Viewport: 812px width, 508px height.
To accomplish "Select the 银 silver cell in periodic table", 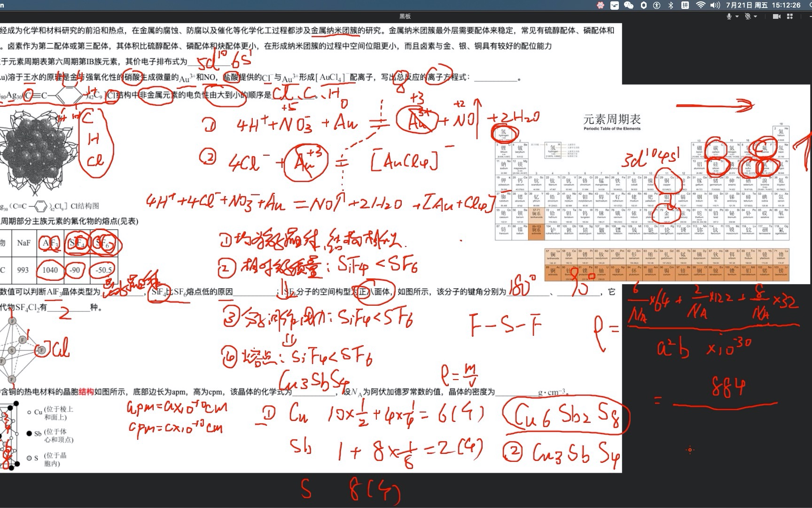I will [x=667, y=199].
